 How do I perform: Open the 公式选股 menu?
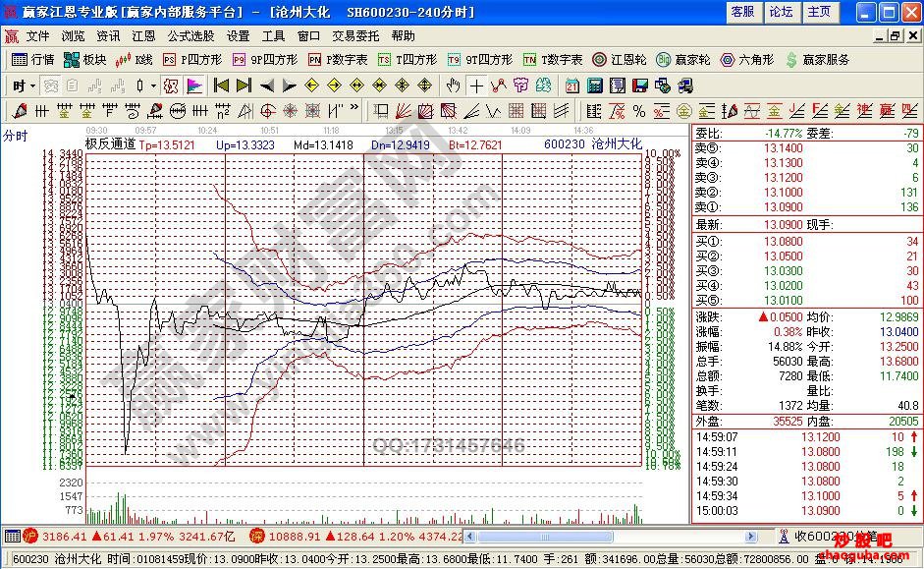click(x=190, y=36)
